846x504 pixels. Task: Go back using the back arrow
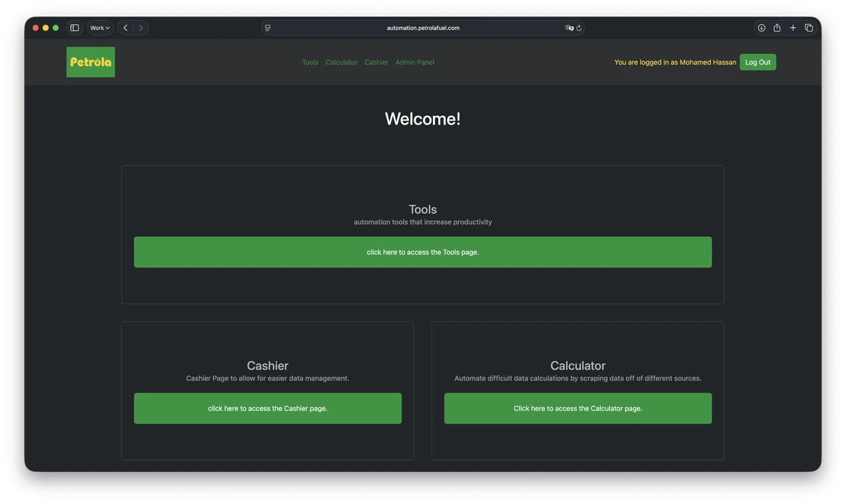[125, 28]
